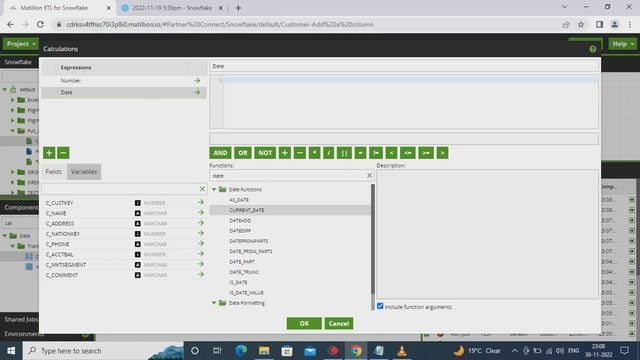Insert the greater-than-or-equal operator
Viewport: 640px width, 360px height.
coord(426,153)
